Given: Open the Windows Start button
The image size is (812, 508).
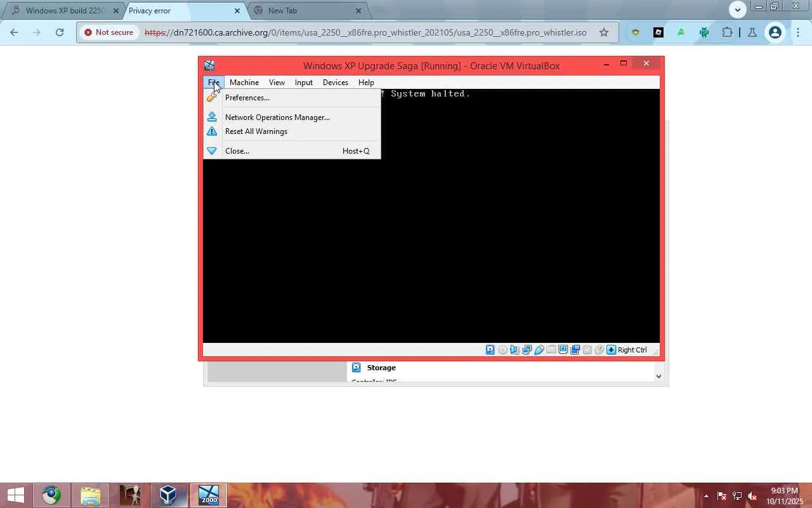Looking at the screenshot, I should [x=15, y=495].
